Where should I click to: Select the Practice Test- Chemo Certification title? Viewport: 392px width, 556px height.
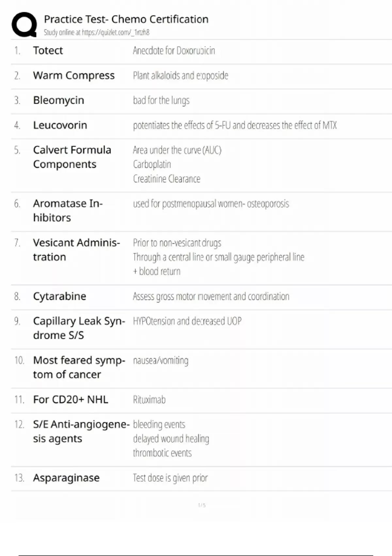point(126,19)
